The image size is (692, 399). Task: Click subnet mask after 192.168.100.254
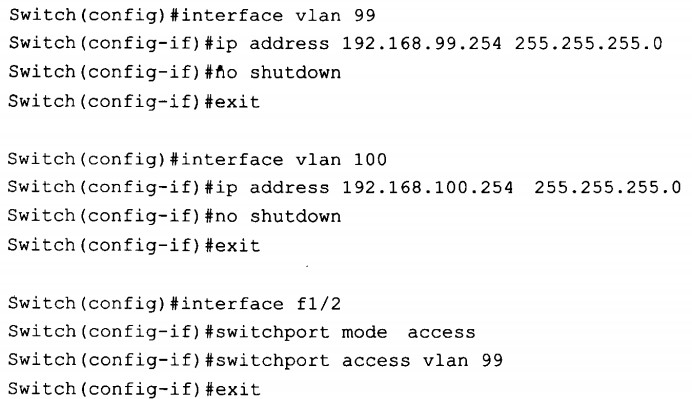click(x=608, y=188)
